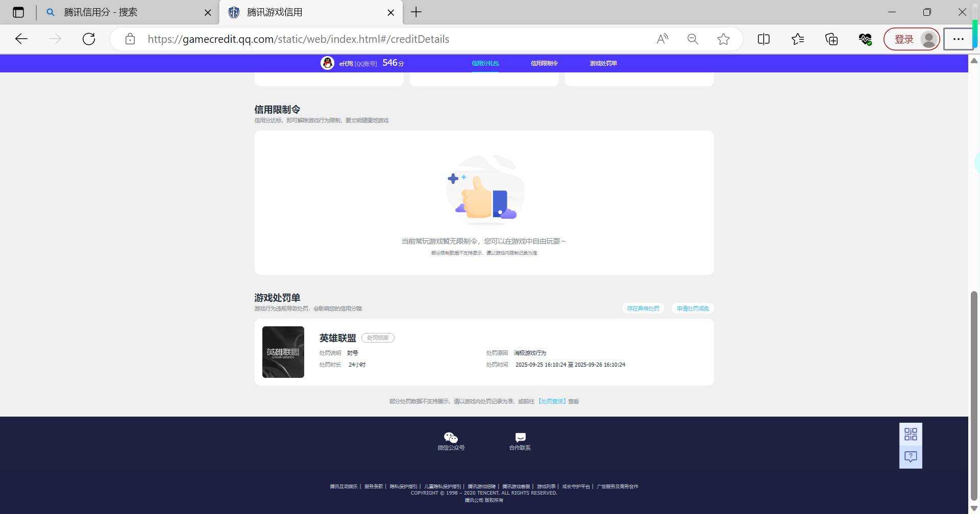Open split screen view
The image size is (980, 514).
[764, 39]
